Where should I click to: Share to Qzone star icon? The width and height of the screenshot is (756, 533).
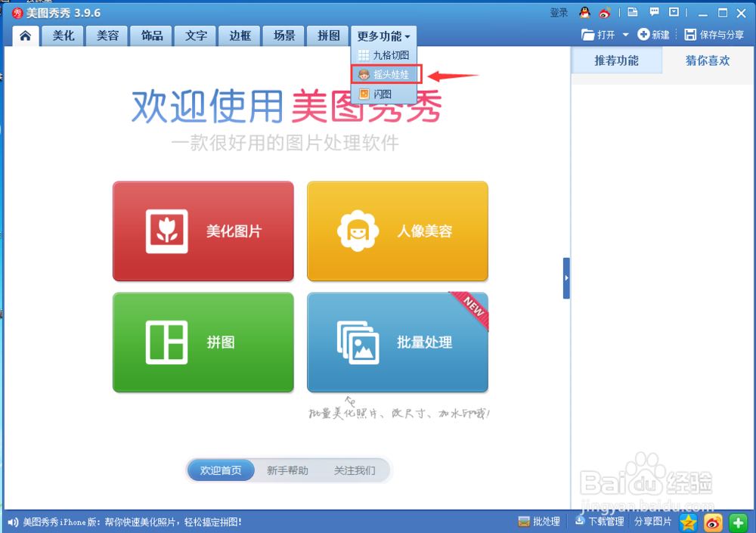click(x=688, y=522)
